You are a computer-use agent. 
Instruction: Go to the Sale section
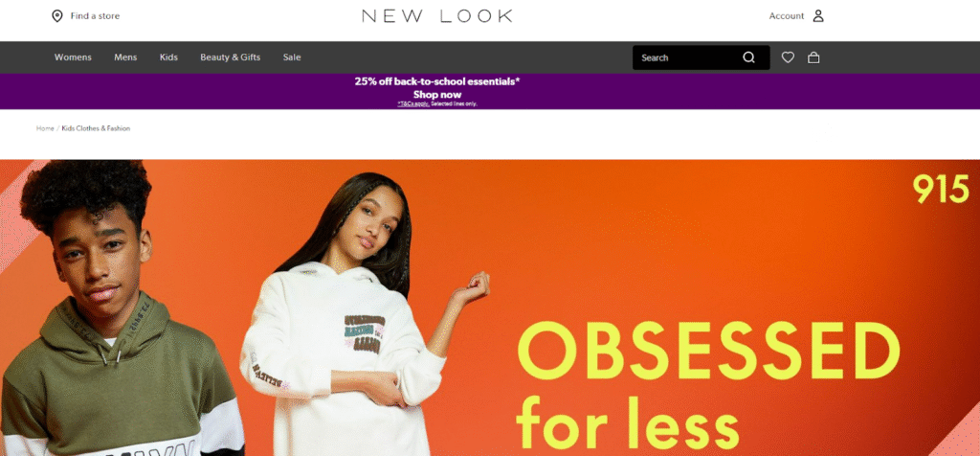[292, 57]
